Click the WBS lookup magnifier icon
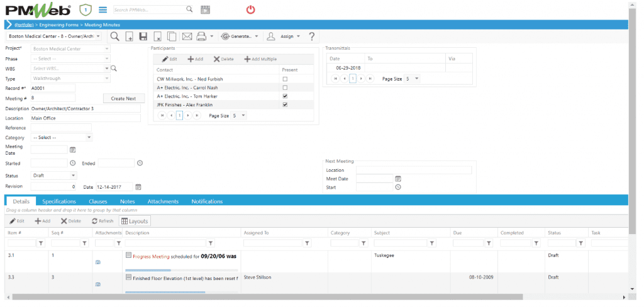This screenshot has width=644, height=307. [114, 69]
